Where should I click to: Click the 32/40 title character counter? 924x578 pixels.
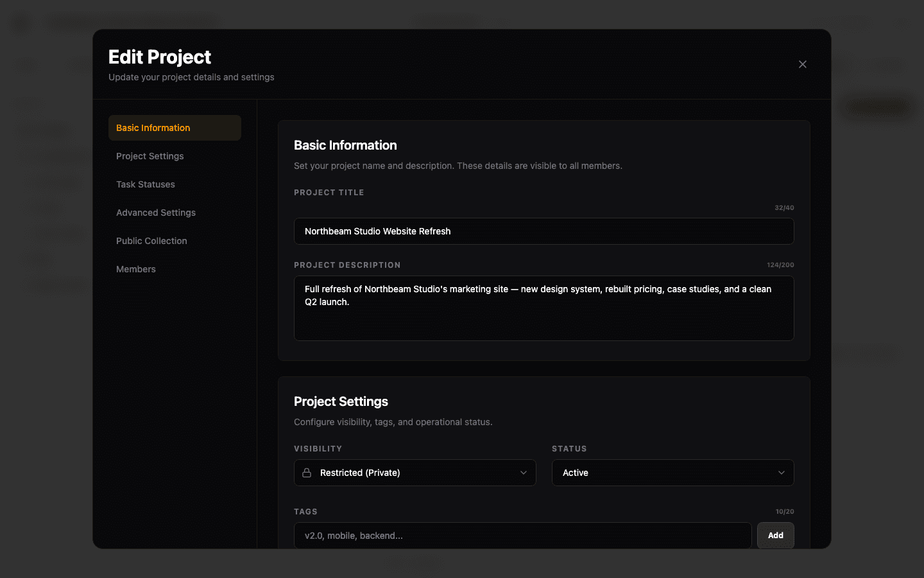pyautogui.click(x=783, y=207)
